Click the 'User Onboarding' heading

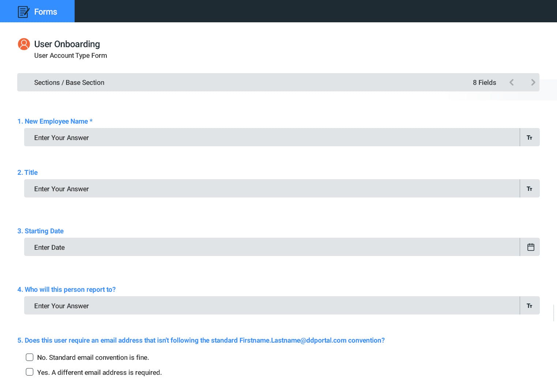point(67,44)
